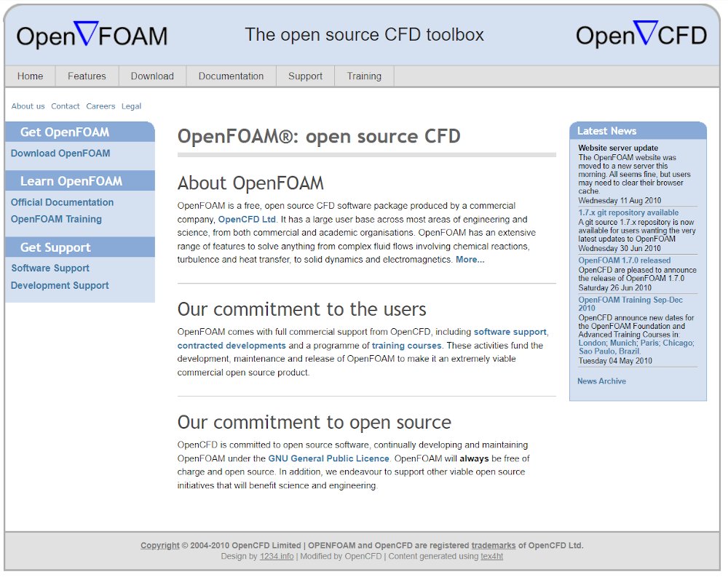Click the About OpenFOAM heading

250,183
